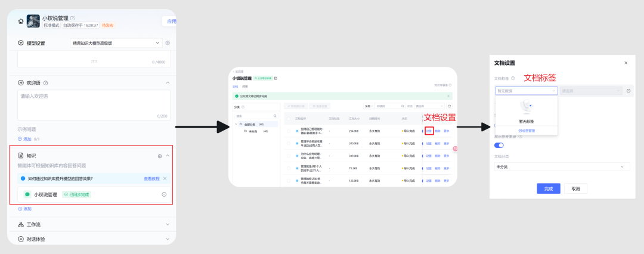
Task: Click the 分类 help icon
Action: point(243,107)
